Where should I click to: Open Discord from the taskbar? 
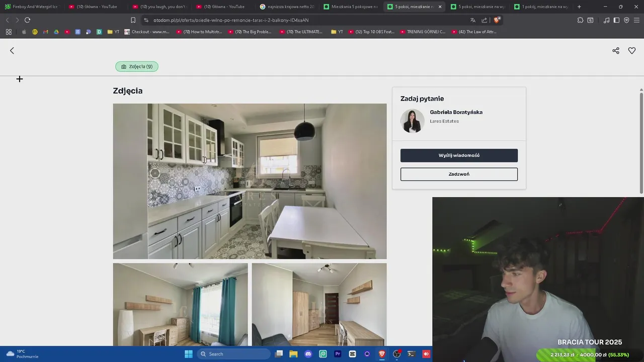click(x=308, y=354)
